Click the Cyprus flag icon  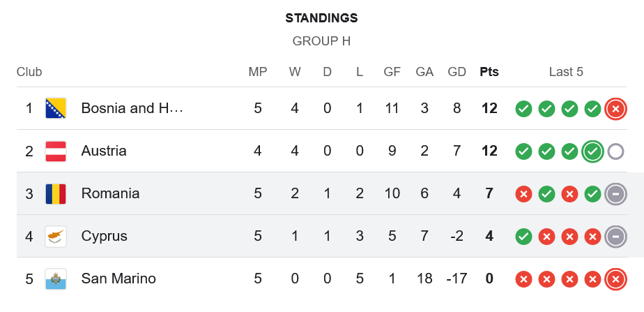(56, 236)
